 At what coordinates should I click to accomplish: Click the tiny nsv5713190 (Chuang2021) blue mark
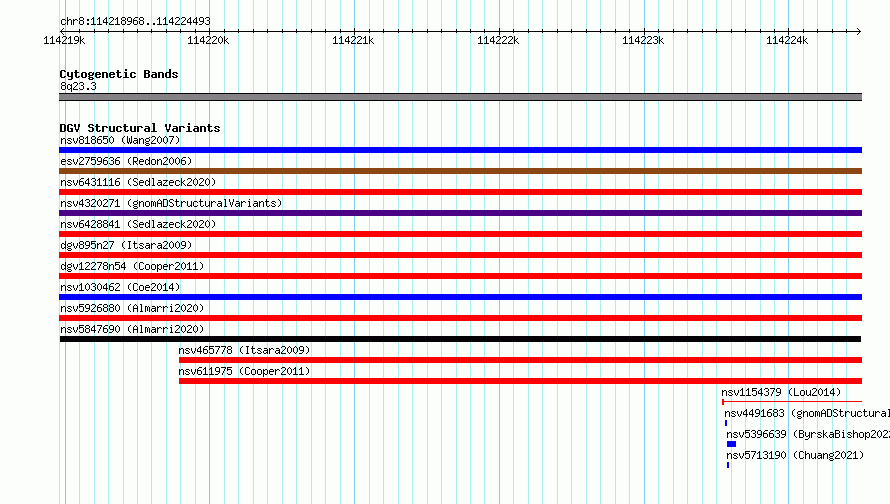(728, 465)
